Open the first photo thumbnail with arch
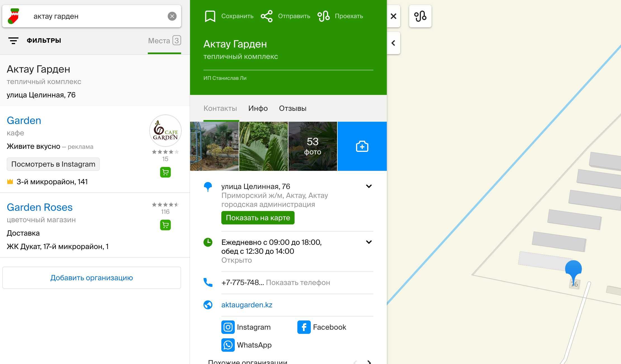621x364 pixels. pos(214,146)
